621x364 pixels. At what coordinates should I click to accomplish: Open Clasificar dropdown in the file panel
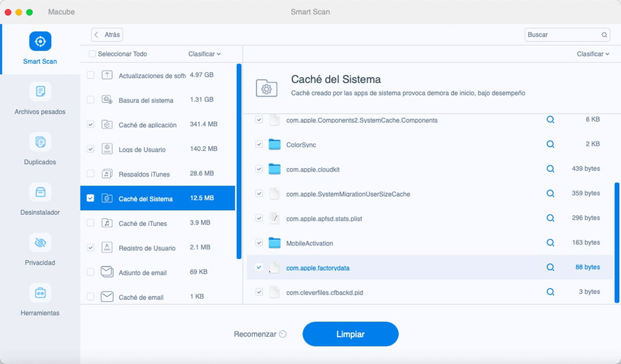[593, 54]
